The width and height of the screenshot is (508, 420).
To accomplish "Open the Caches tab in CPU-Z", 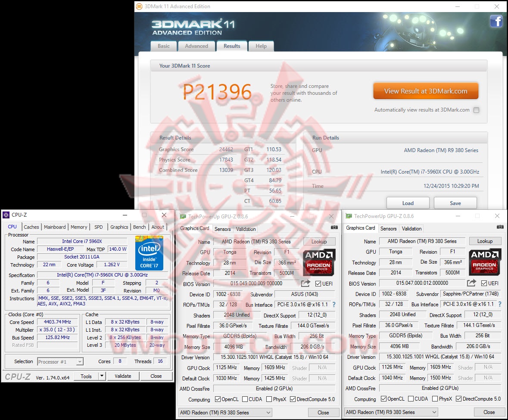I will pos(31,227).
